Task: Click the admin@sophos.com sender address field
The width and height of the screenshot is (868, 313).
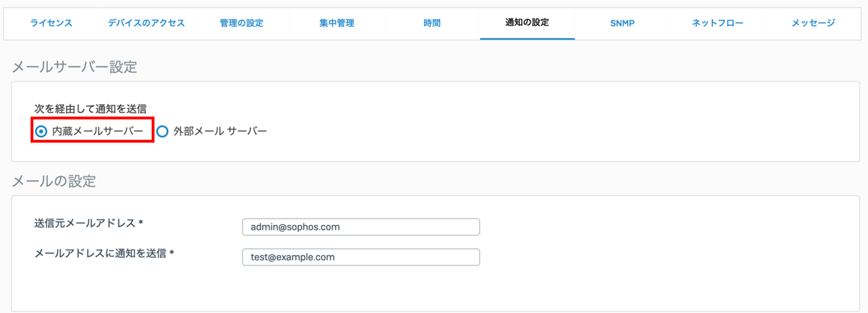Action: click(360, 227)
